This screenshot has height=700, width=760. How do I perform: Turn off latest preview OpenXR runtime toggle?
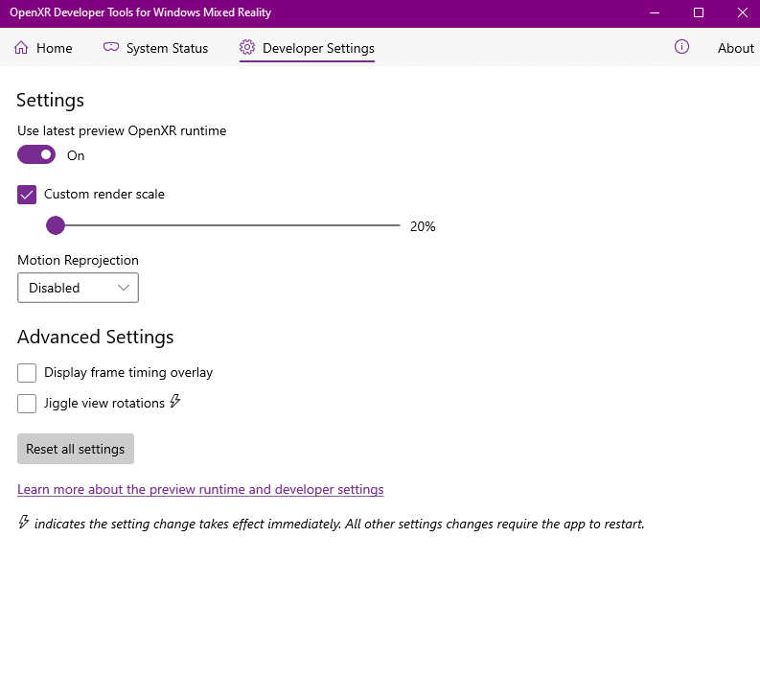36,154
